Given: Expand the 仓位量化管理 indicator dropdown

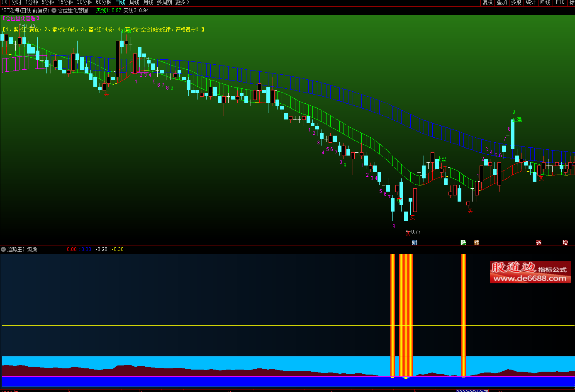Looking at the screenshot, I should click(x=54, y=10).
